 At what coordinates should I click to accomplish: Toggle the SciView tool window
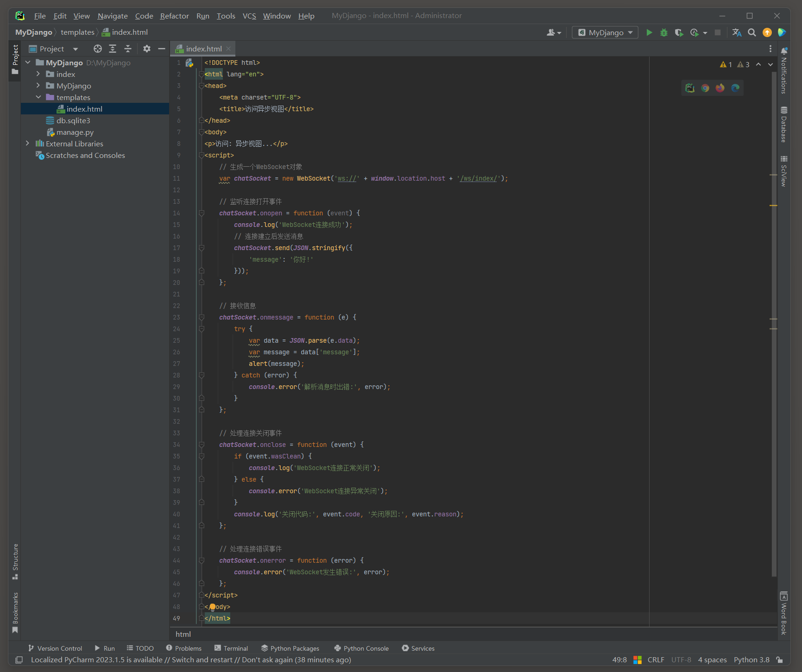click(784, 171)
